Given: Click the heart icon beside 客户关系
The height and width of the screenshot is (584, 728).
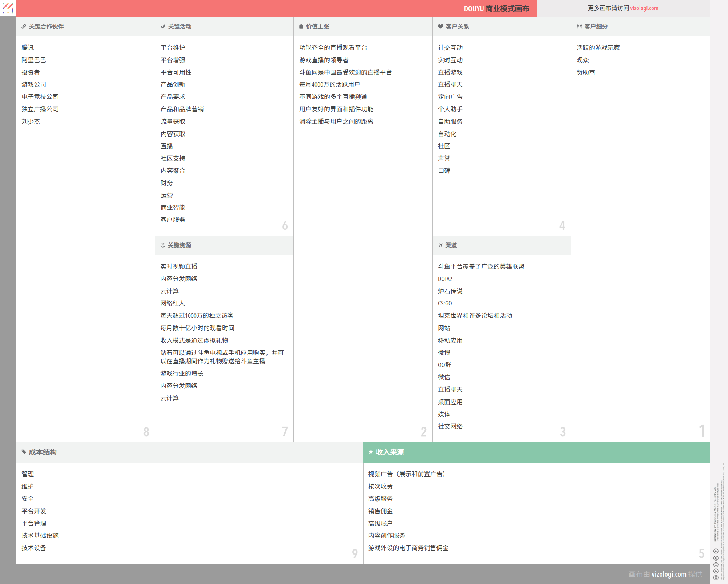Looking at the screenshot, I should point(440,27).
